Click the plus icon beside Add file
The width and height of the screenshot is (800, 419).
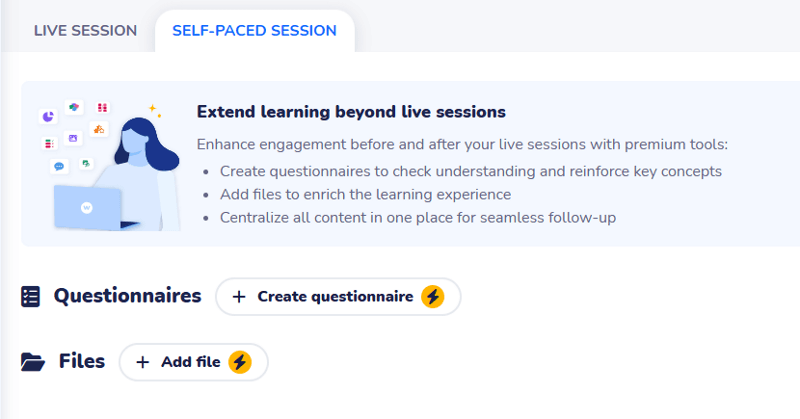(142, 362)
